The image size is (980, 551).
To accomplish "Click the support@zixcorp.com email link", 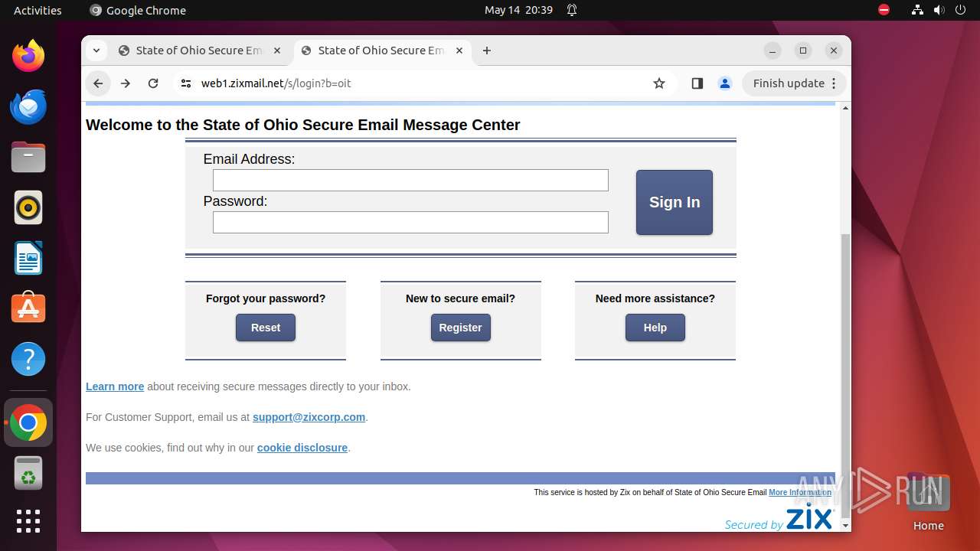I will pyautogui.click(x=309, y=417).
